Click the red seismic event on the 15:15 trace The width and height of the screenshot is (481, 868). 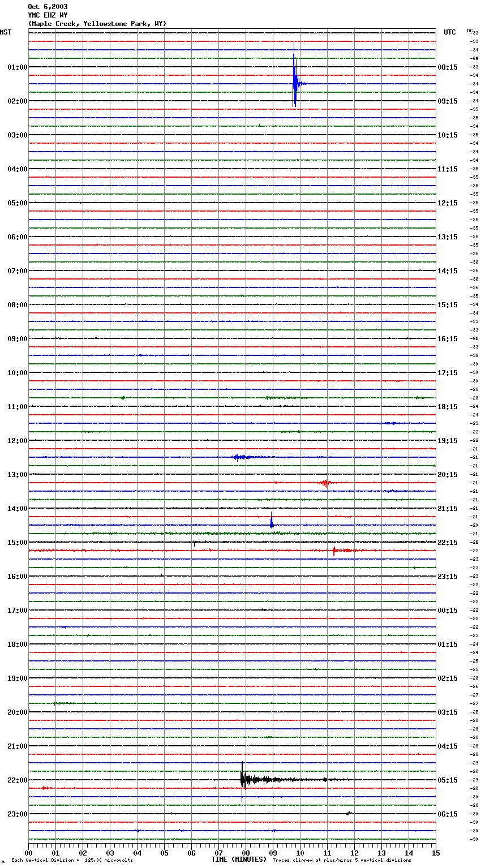tap(335, 550)
